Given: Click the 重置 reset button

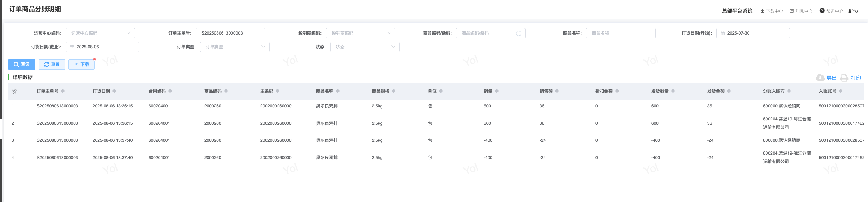Looking at the screenshot, I should coord(52,64).
